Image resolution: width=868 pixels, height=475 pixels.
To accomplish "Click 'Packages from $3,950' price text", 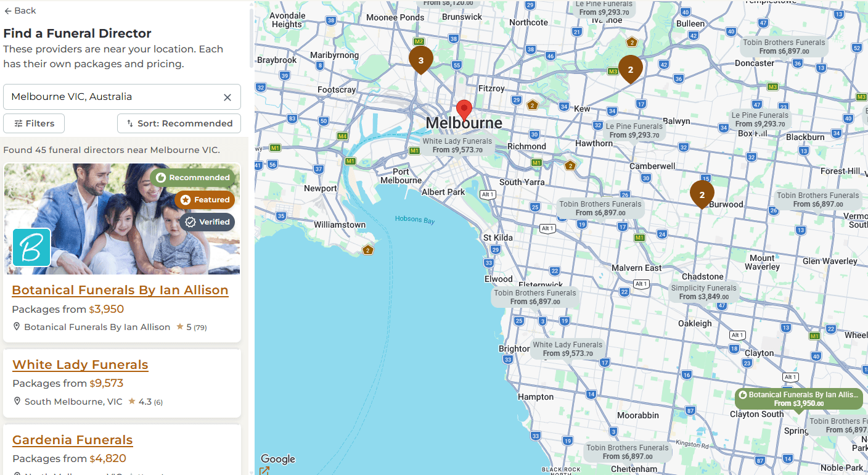I will [x=68, y=309].
